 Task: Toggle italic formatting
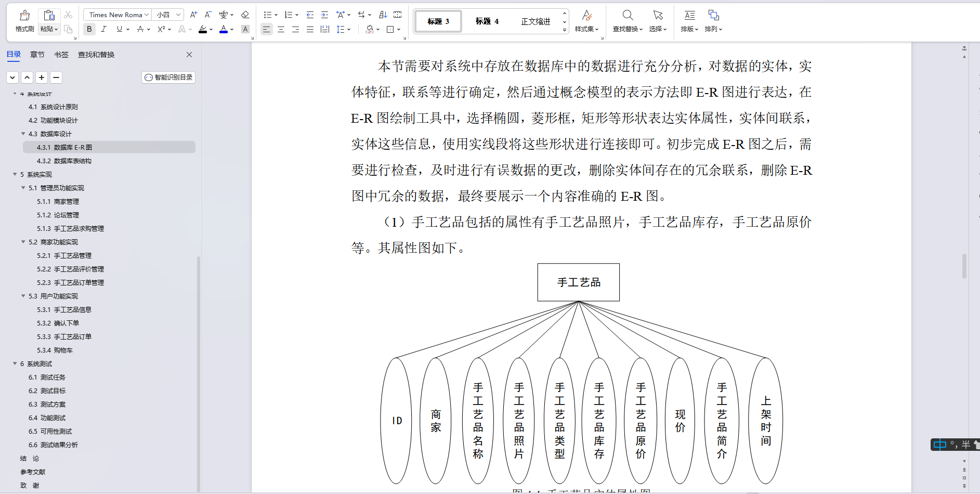coord(104,29)
